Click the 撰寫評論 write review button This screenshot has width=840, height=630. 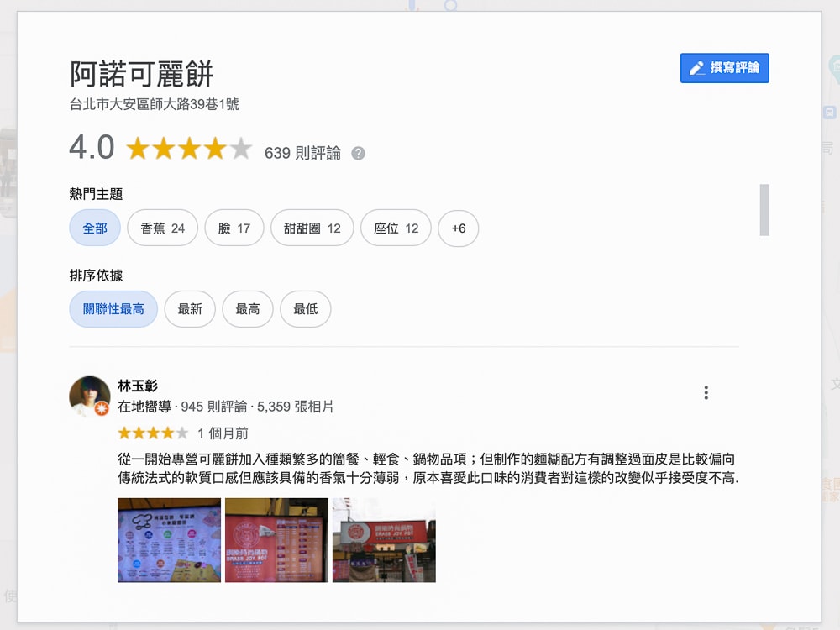[x=724, y=68]
